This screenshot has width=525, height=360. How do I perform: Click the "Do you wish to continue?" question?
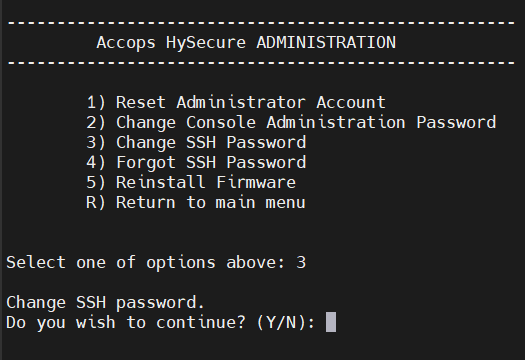126,322
